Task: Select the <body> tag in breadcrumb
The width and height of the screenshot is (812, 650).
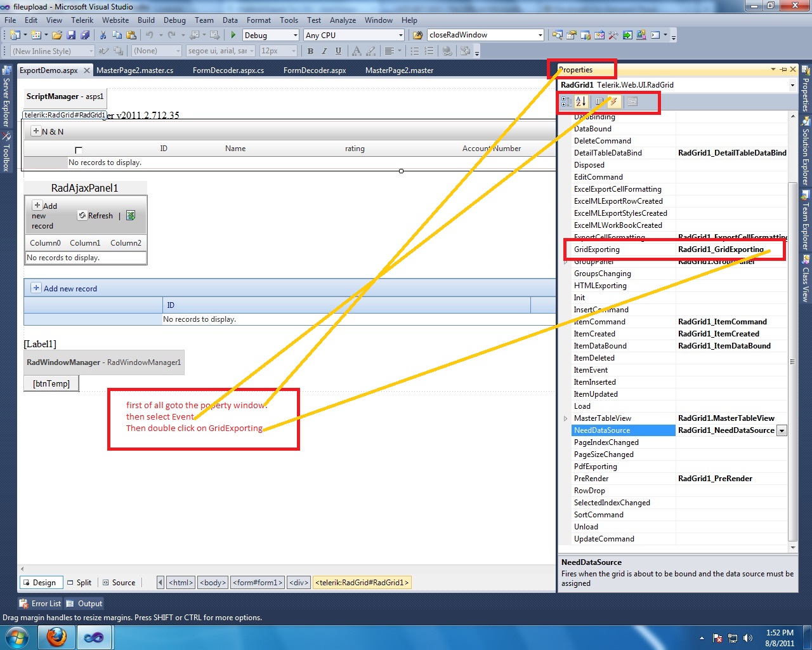Action: (x=213, y=583)
